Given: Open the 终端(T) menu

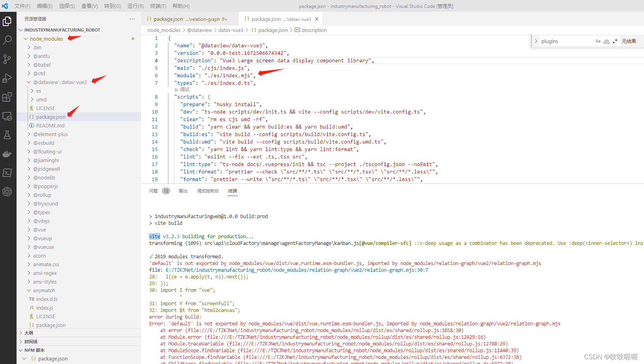Looking at the screenshot, I should pos(158,6).
